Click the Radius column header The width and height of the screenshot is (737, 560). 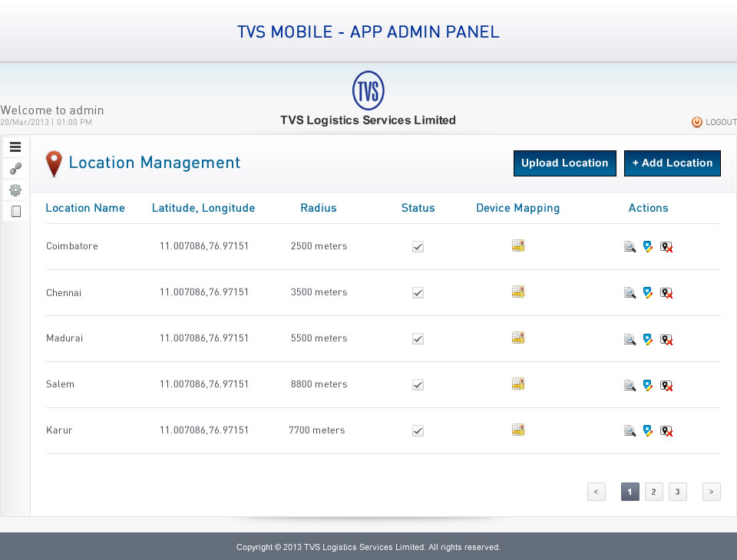pos(319,208)
